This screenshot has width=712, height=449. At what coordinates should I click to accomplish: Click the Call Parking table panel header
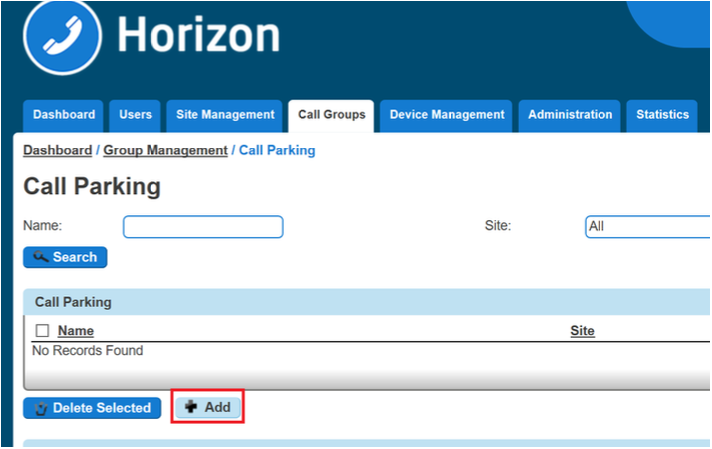pyautogui.click(x=367, y=302)
